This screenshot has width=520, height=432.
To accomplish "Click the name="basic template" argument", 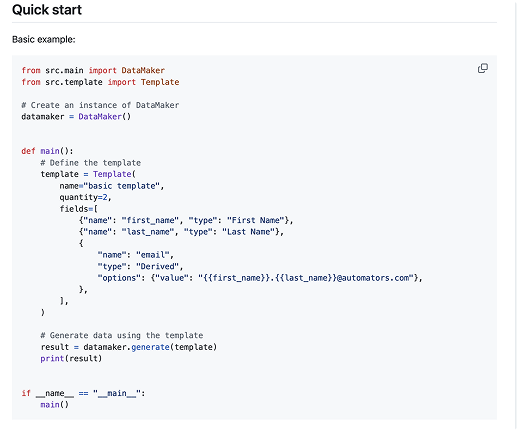I will pyautogui.click(x=112, y=186).
